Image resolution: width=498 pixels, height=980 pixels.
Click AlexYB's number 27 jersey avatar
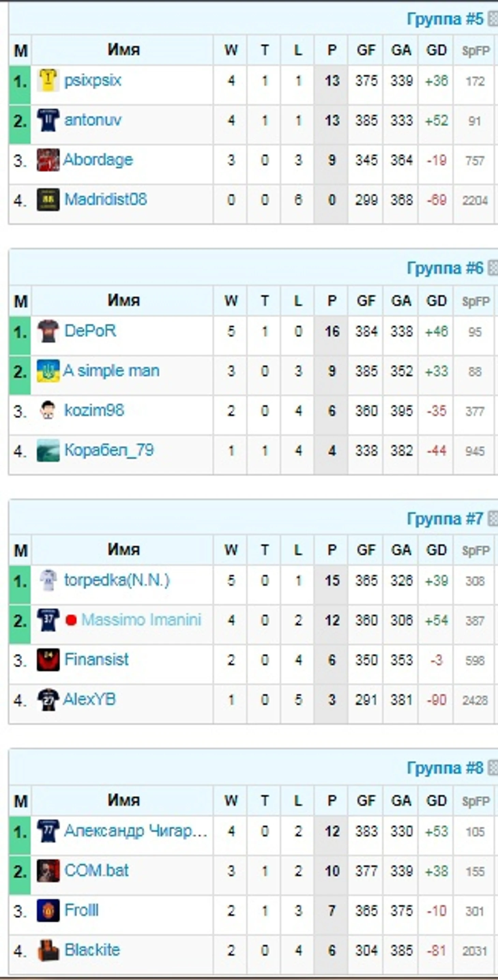coord(48,700)
